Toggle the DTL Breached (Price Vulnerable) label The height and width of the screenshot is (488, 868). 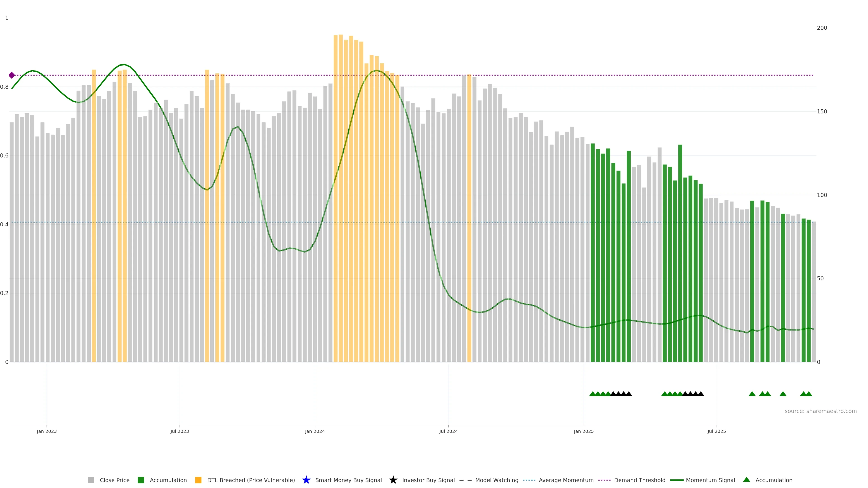click(x=251, y=480)
